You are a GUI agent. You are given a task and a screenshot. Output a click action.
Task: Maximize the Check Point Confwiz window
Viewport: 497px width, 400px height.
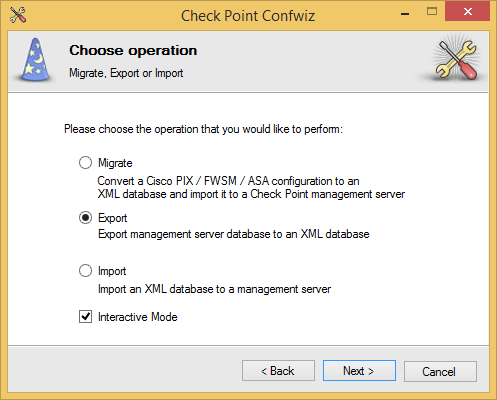(432, 12)
